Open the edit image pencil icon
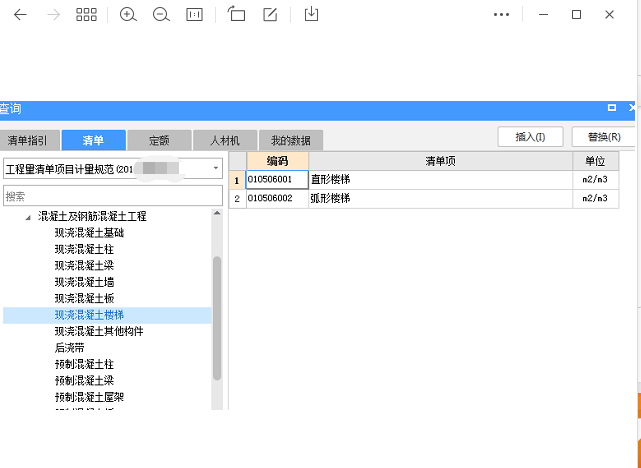This screenshot has height=468, width=641. (x=270, y=14)
